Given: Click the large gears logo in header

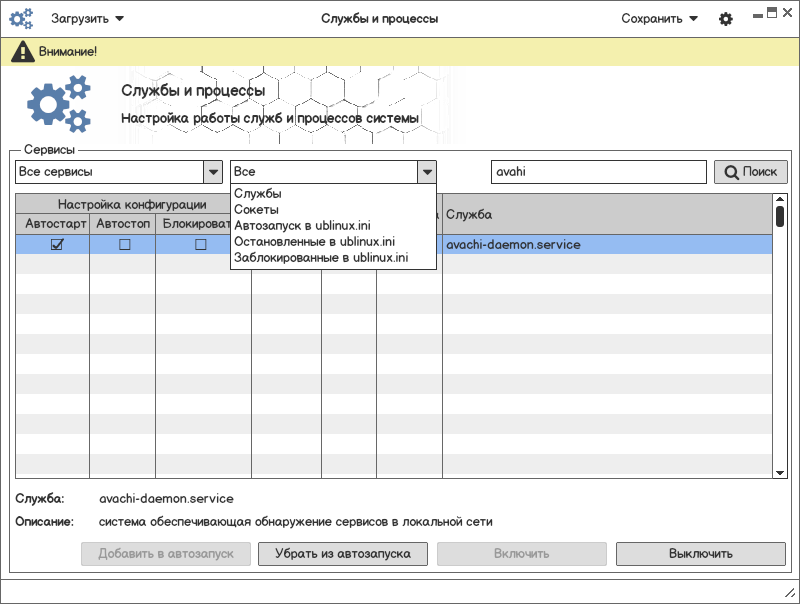Looking at the screenshot, I should [x=58, y=105].
